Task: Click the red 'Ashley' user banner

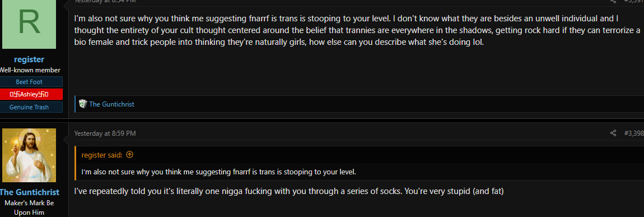Action: 29,94
